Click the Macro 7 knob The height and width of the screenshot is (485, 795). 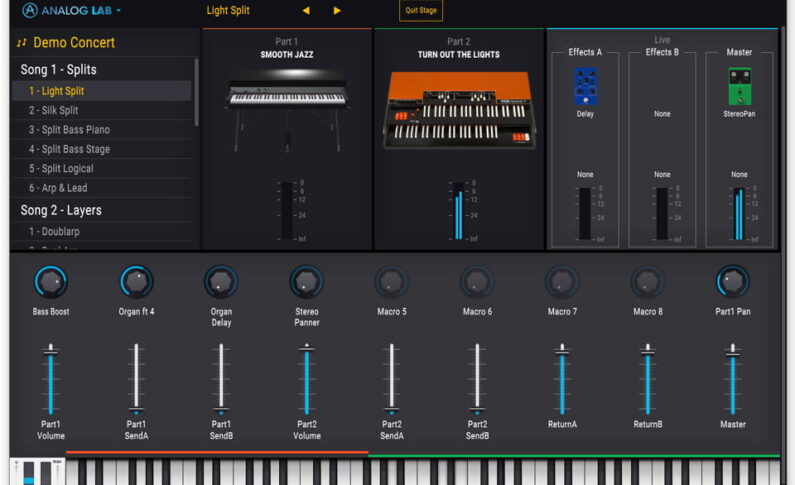(x=562, y=282)
